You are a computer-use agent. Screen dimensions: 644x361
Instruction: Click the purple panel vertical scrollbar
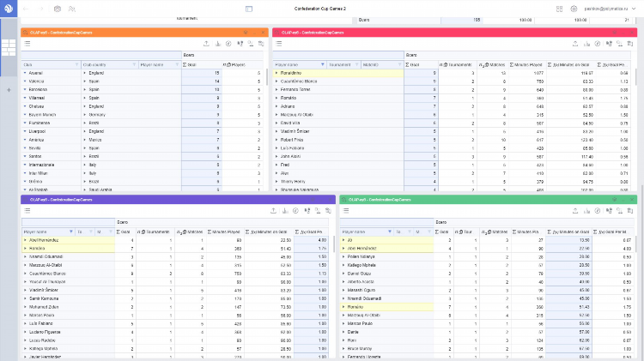point(334,244)
